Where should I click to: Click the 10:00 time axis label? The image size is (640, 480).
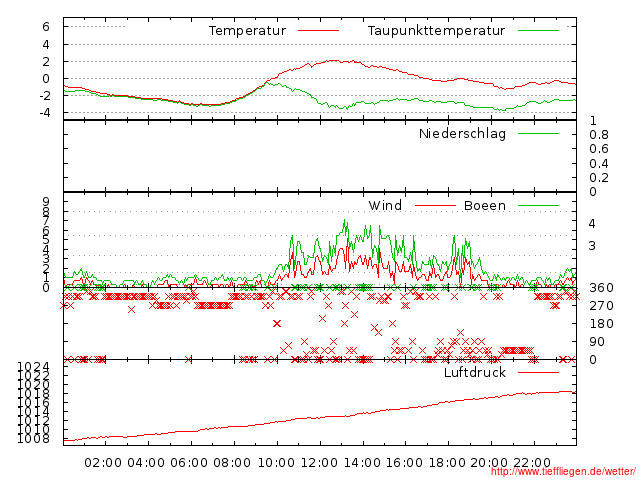(x=276, y=463)
